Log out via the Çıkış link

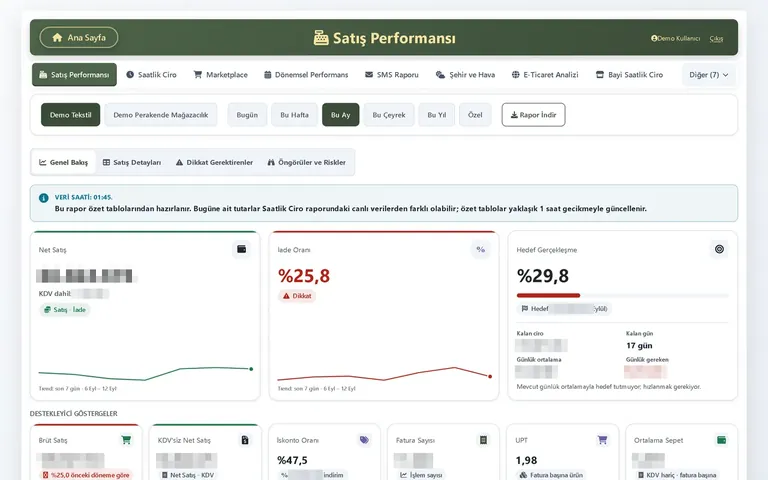click(716, 38)
